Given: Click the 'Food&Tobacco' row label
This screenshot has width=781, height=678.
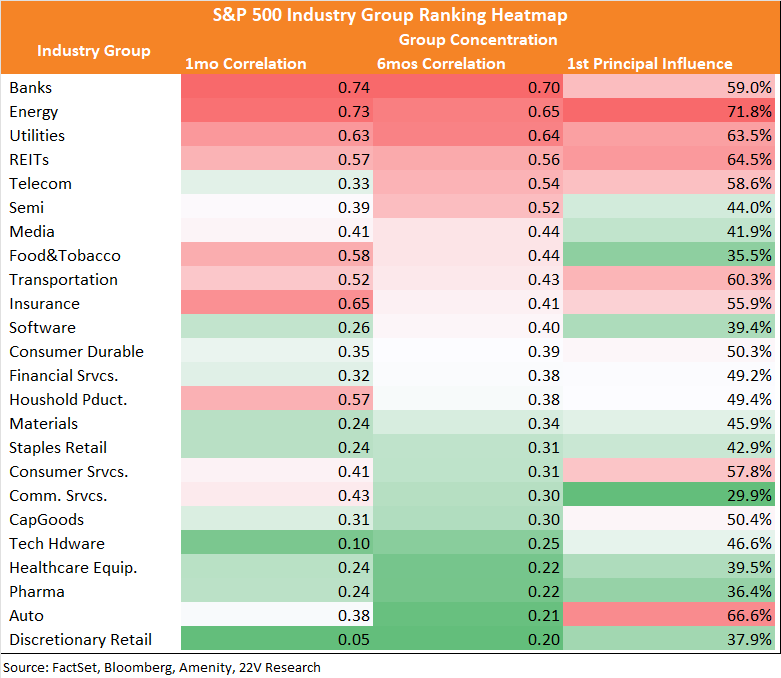Looking at the screenshot, I should (x=65, y=256).
